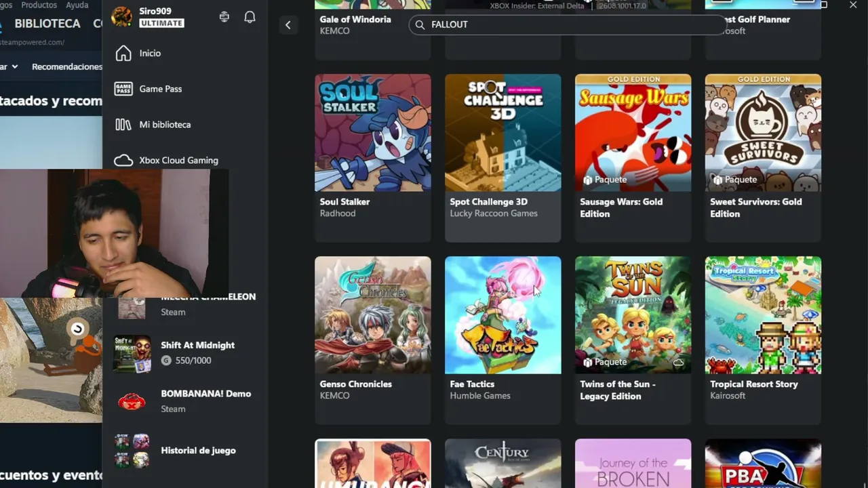Viewport: 868px width, 488px height.
Task: Click the gamerscore G icon next to 550/1000
Action: click(x=166, y=361)
